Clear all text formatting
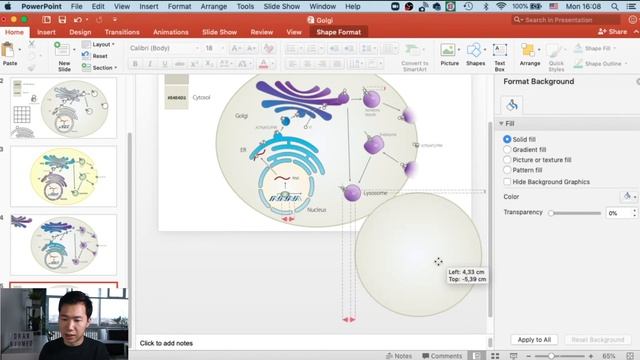The image size is (640, 360). (269, 49)
